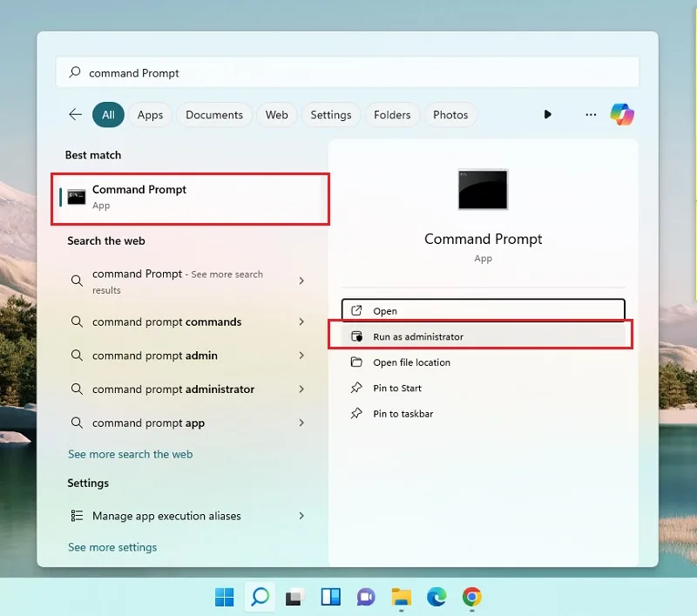This screenshot has height=616, width=697.
Task: Select Command Prompt best match result
Action: click(x=190, y=199)
